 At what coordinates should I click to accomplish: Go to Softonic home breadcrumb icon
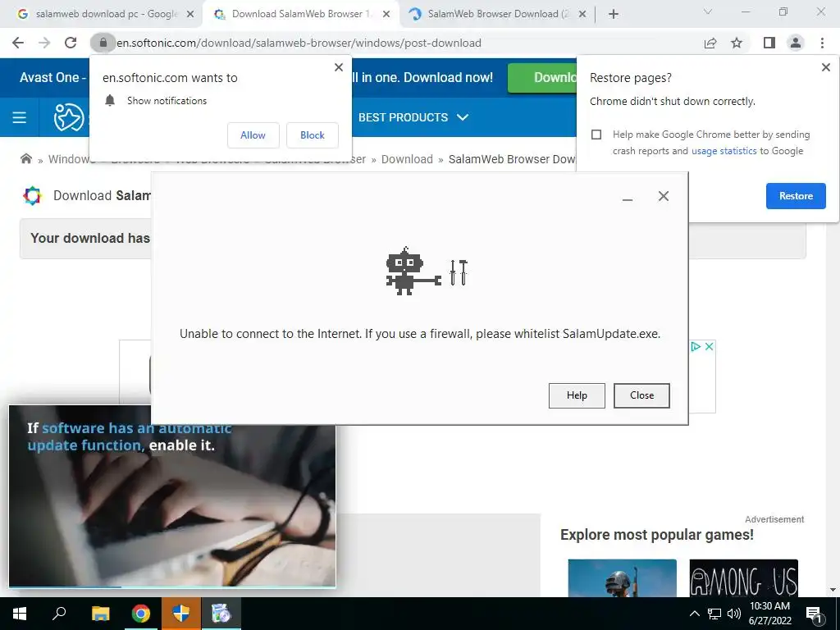click(25, 158)
